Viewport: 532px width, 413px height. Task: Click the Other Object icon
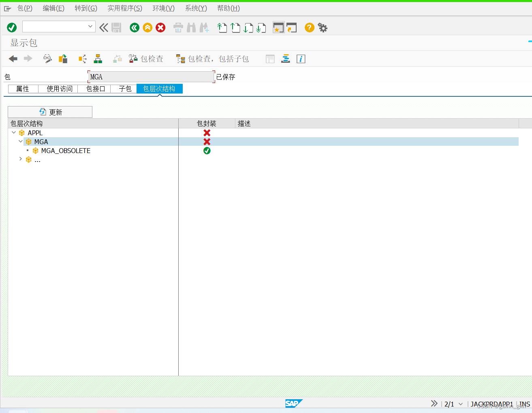point(63,59)
